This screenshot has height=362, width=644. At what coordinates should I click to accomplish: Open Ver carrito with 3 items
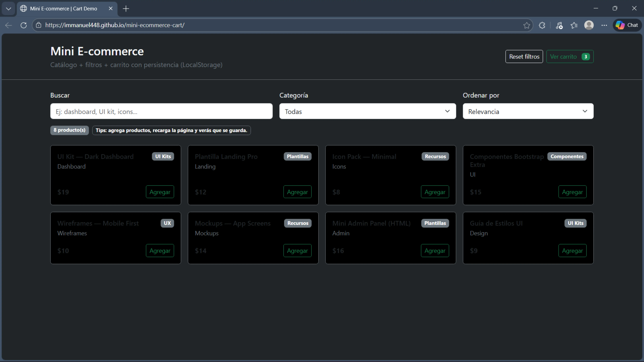coord(570,56)
